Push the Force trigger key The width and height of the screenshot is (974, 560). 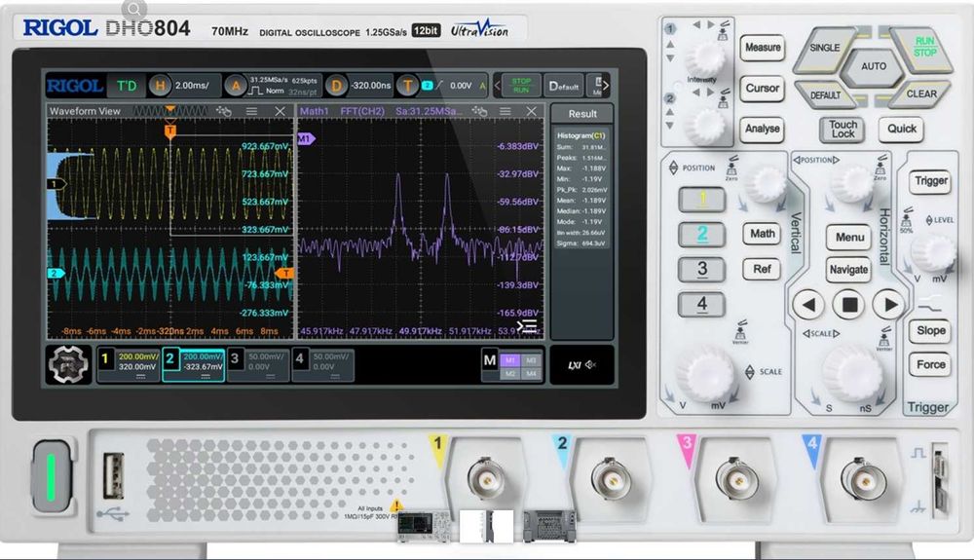(x=930, y=365)
